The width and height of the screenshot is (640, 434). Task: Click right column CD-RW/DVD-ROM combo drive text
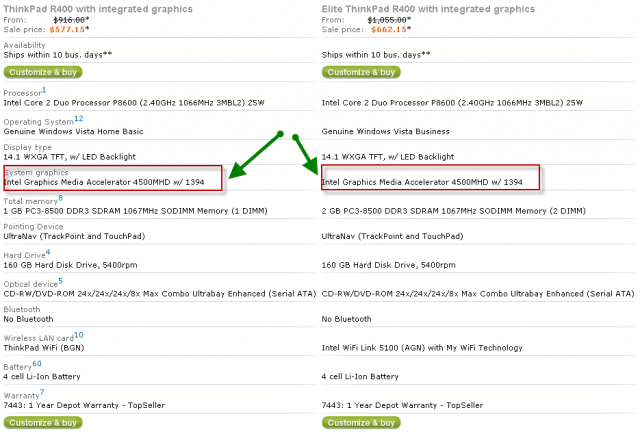478,294
